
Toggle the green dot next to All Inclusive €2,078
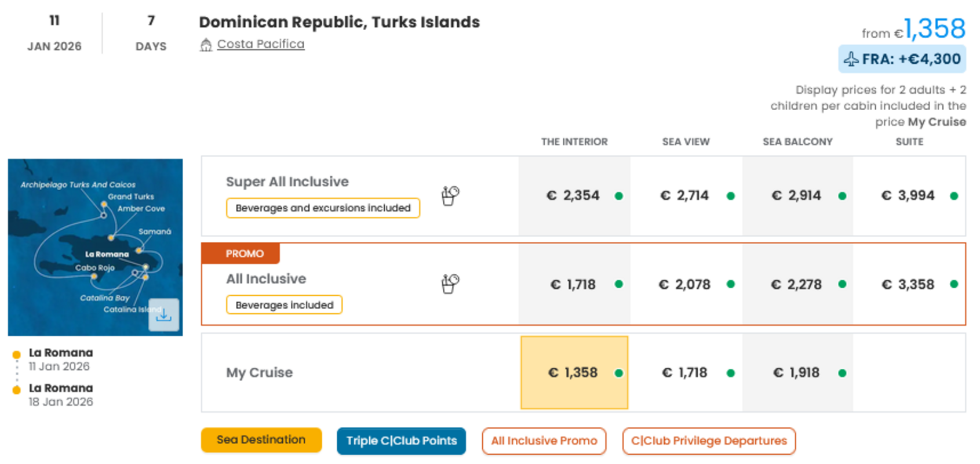[730, 285]
